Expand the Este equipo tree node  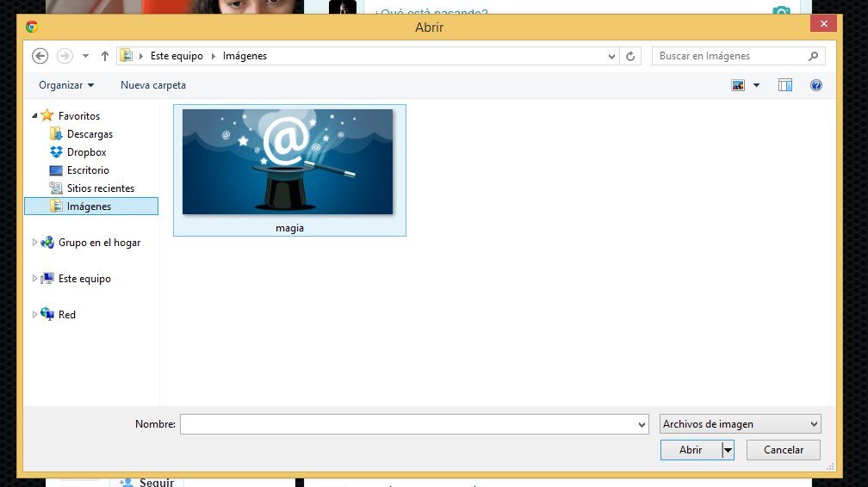34,279
